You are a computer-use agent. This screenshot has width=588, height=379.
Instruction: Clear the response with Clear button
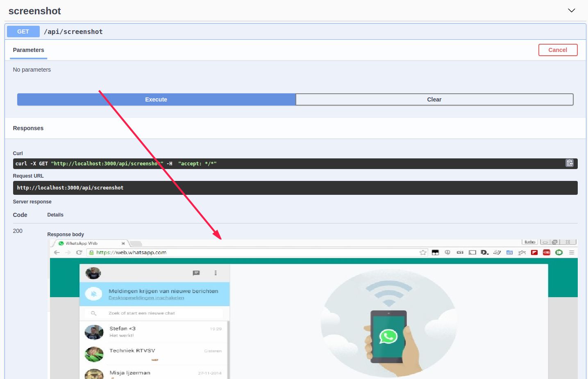tap(434, 99)
